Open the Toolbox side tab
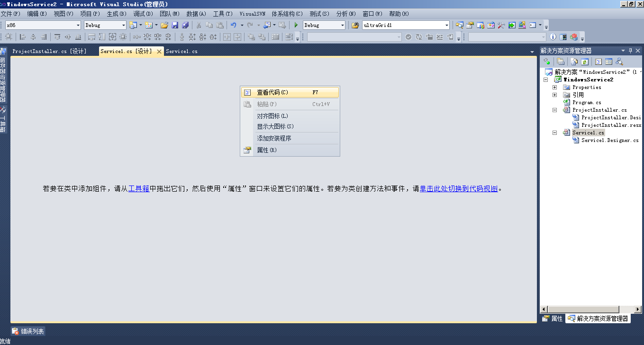This screenshot has height=345, width=644. pyautogui.click(x=3, y=119)
